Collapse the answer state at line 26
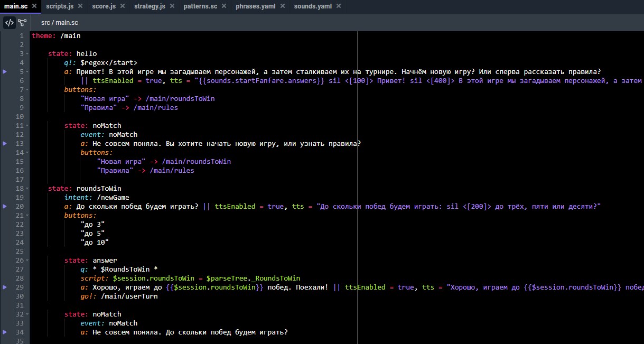Viewport: 644px width, 344px height. (x=27, y=261)
